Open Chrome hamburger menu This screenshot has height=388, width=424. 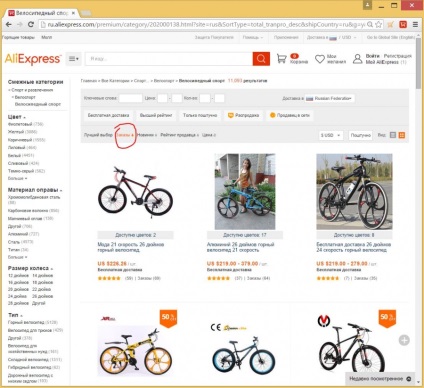tap(415, 24)
